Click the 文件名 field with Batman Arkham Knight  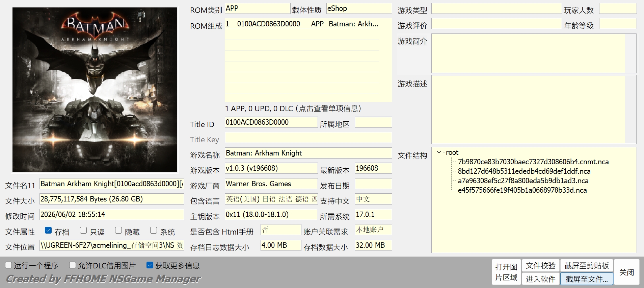point(112,184)
